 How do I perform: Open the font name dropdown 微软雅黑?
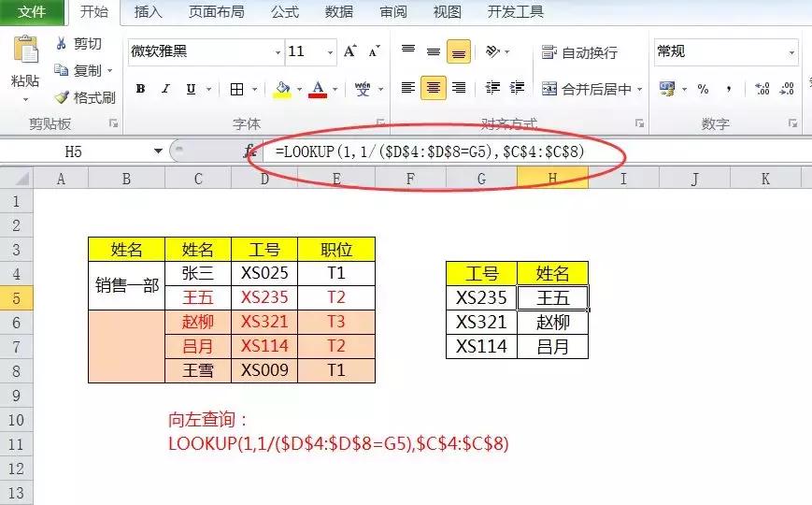278,51
